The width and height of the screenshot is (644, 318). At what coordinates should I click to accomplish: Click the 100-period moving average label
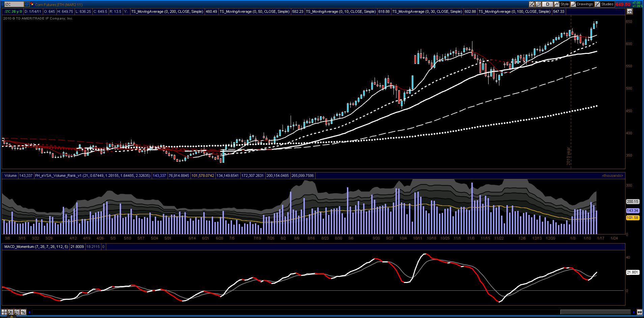point(514,11)
